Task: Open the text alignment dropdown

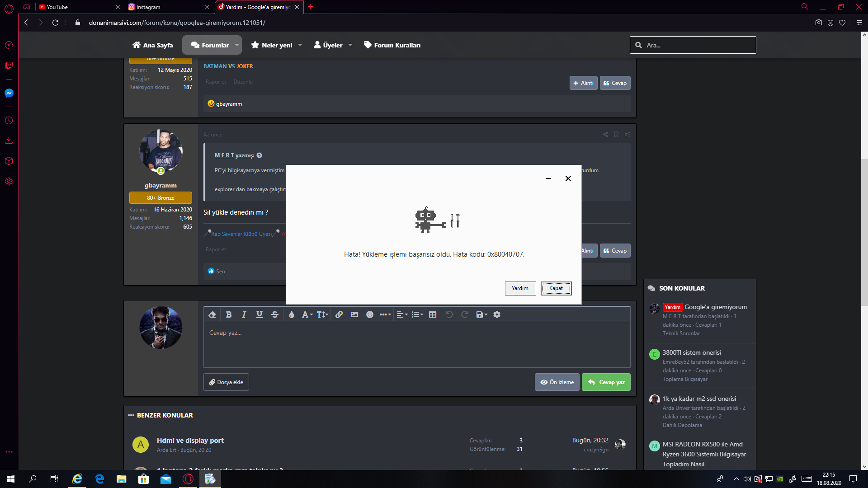Action: pos(402,314)
